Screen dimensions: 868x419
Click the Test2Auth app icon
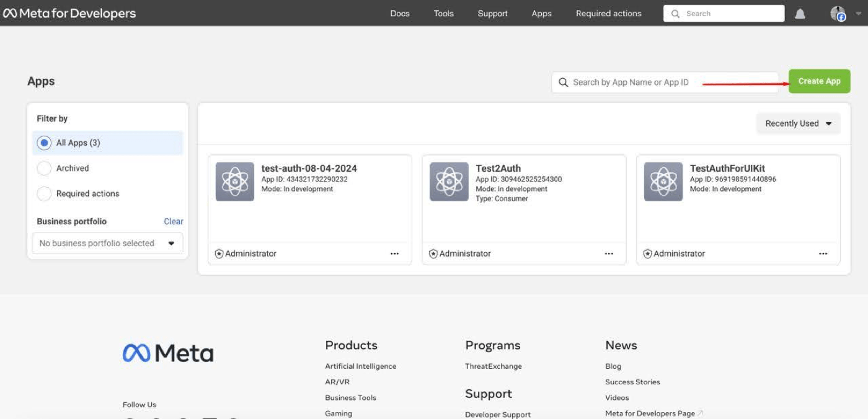click(x=449, y=182)
